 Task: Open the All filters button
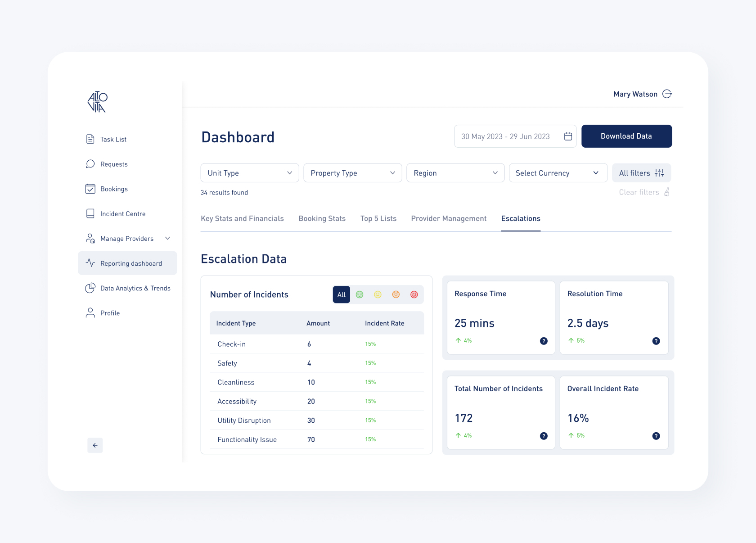click(x=641, y=173)
